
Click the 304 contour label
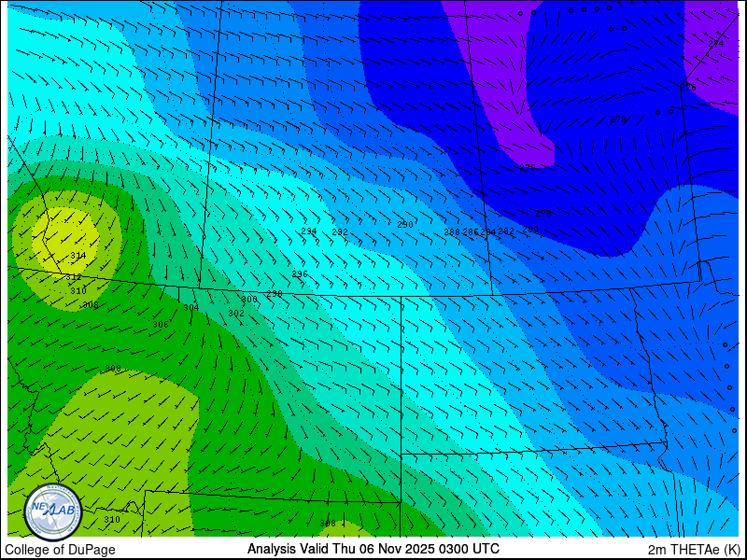[191, 308]
